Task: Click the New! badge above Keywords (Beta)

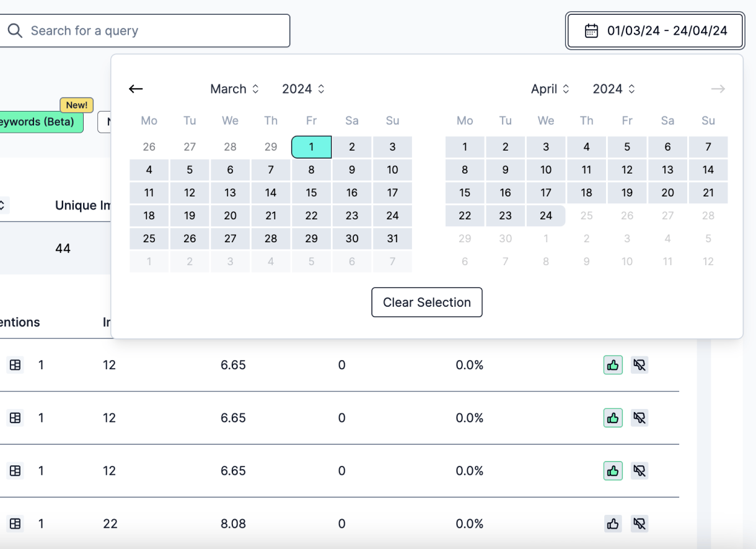Action: pyautogui.click(x=76, y=105)
